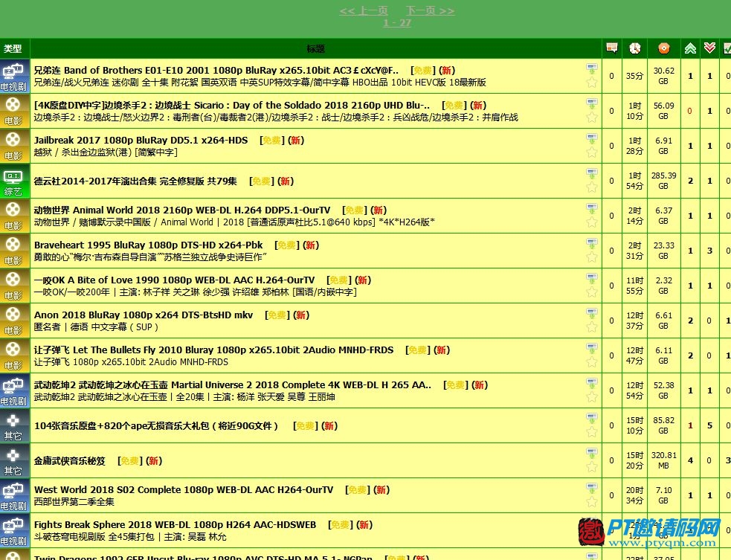Bookmark A Bite of Love with star

click(x=592, y=292)
